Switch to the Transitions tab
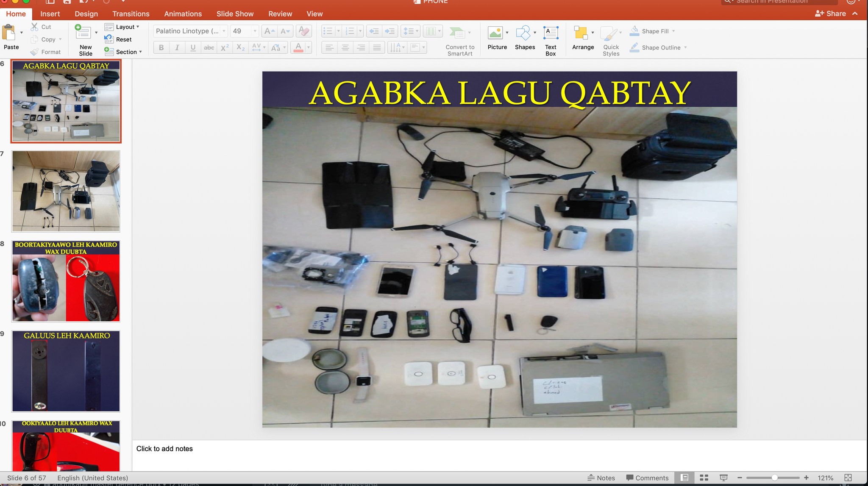The width and height of the screenshot is (868, 486). (x=131, y=14)
